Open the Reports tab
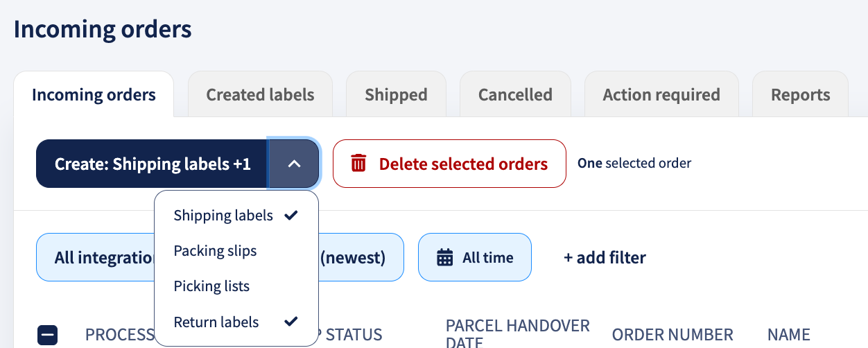868x348 pixels. [x=800, y=95]
